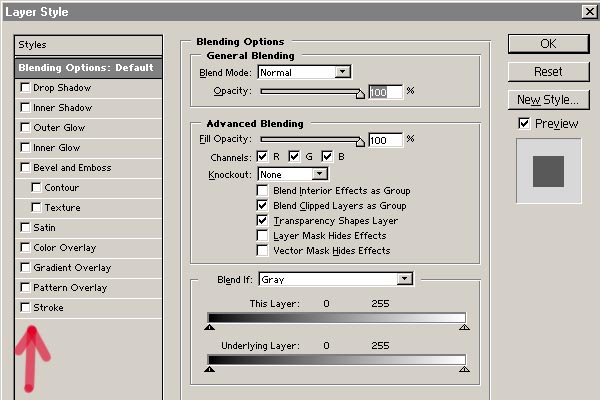Open the Color Overlay settings row
Image resolution: width=600 pixels, height=400 pixels.
(x=88, y=248)
